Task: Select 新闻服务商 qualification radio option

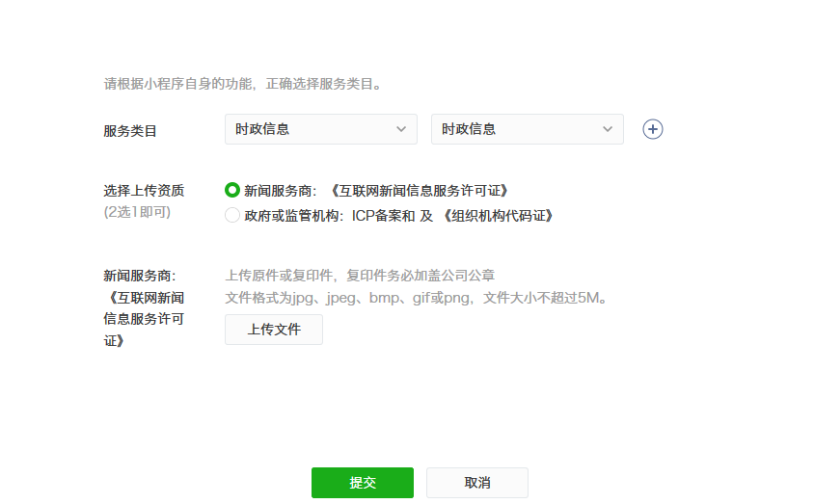Action: click(x=232, y=190)
